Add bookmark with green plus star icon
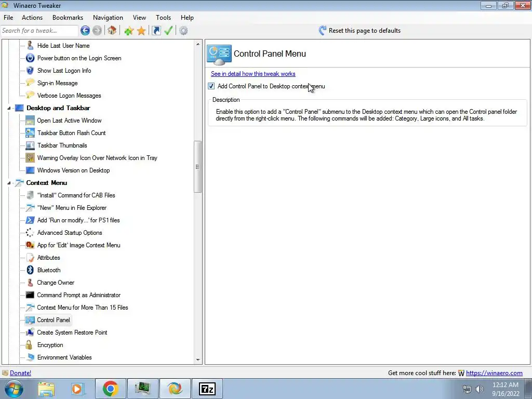This screenshot has width=532, height=399. [129, 31]
